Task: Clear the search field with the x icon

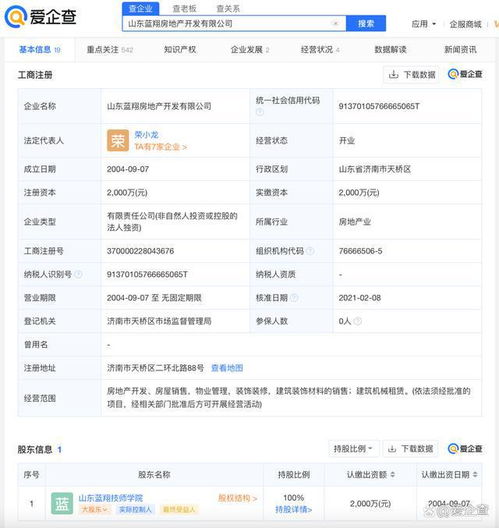Action: point(335,24)
